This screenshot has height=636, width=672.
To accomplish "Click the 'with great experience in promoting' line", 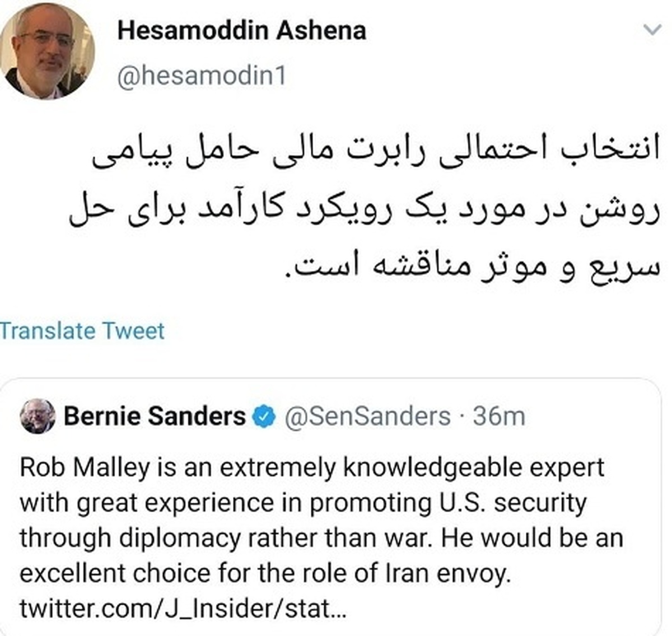I will (x=303, y=503).
